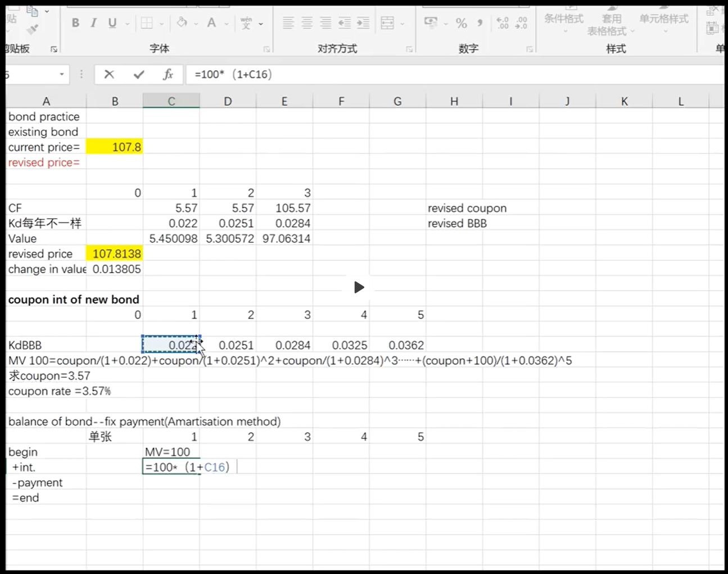The image size is (728, 574).
Task: Select the column C header
Action: (171, 101)
